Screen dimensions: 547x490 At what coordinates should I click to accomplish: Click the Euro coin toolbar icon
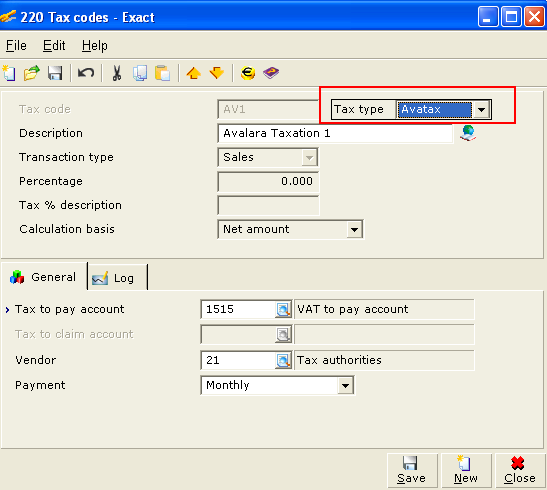248,73
